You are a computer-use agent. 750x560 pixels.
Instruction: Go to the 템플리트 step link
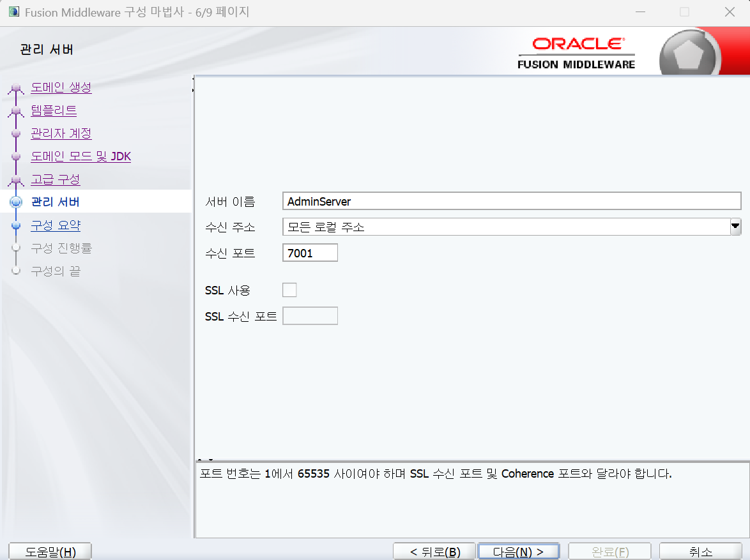coord(54,110)
